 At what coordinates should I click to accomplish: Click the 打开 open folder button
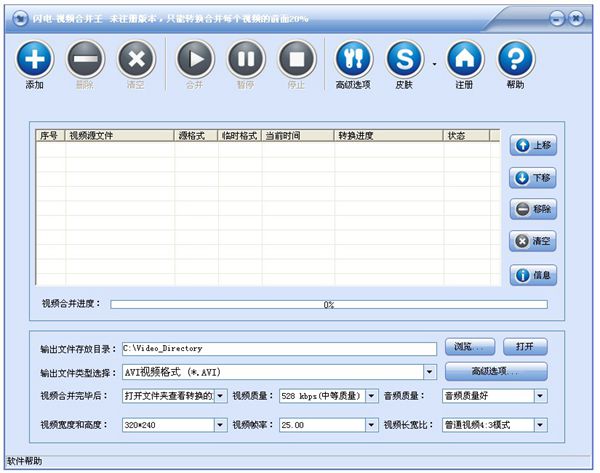tap(525, 347)
